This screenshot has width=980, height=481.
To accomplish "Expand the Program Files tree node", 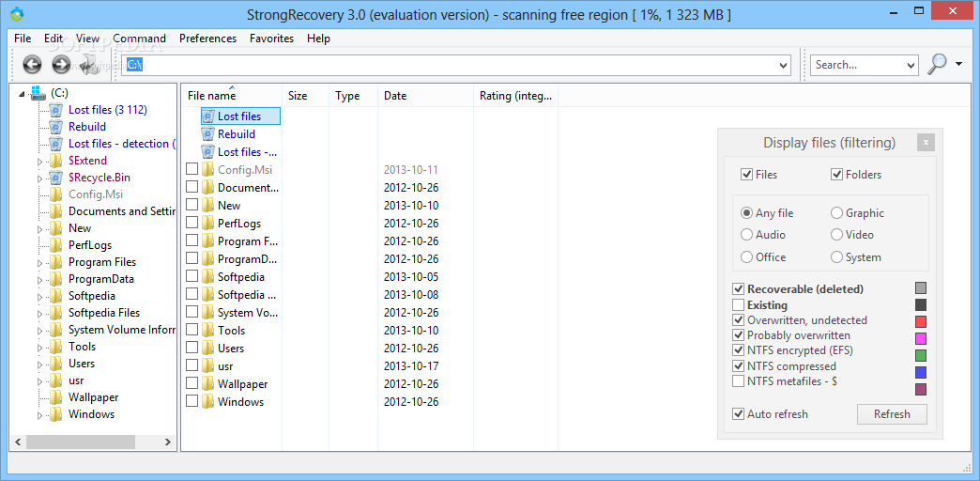I will [40, 263].
